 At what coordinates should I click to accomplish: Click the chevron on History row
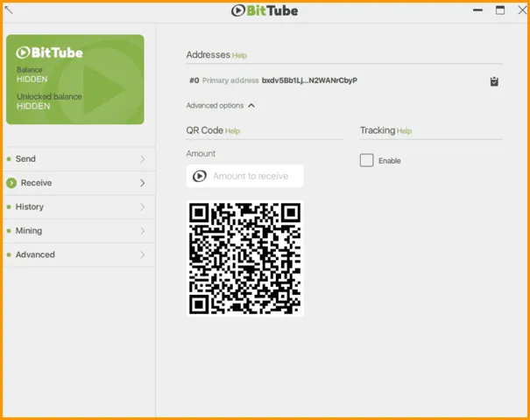[x=143, y=207]
